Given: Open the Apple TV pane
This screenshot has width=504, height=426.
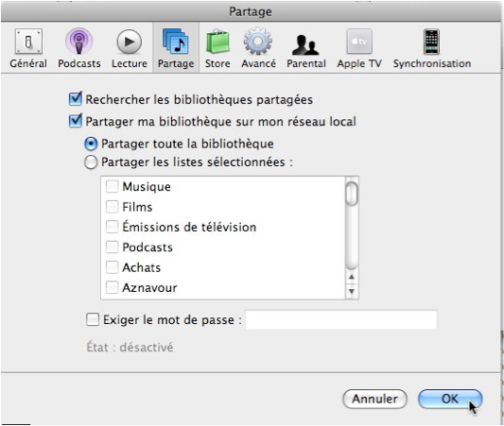Looking at the screenshot, I should tap(359, 48).
